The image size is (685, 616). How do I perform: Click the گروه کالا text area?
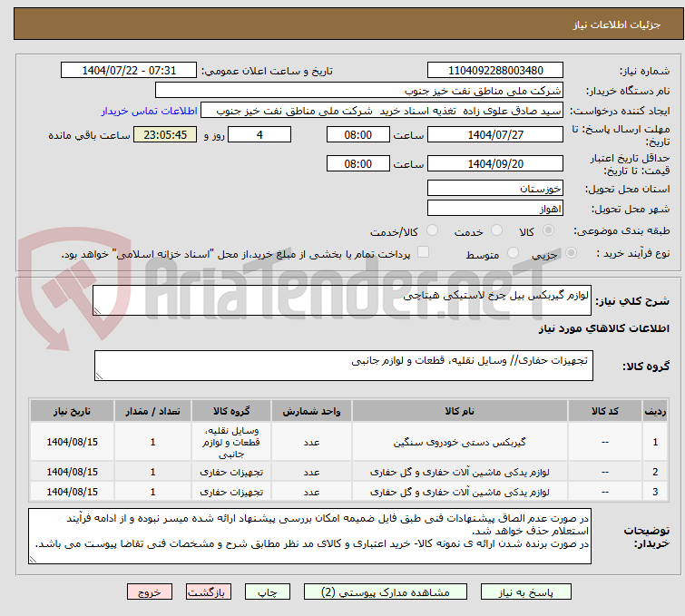click(343, 366)
